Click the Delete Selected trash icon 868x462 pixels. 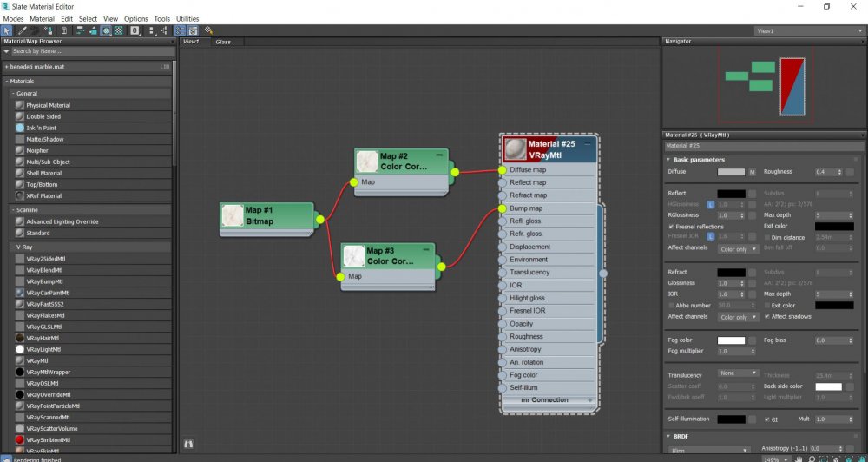63,30
